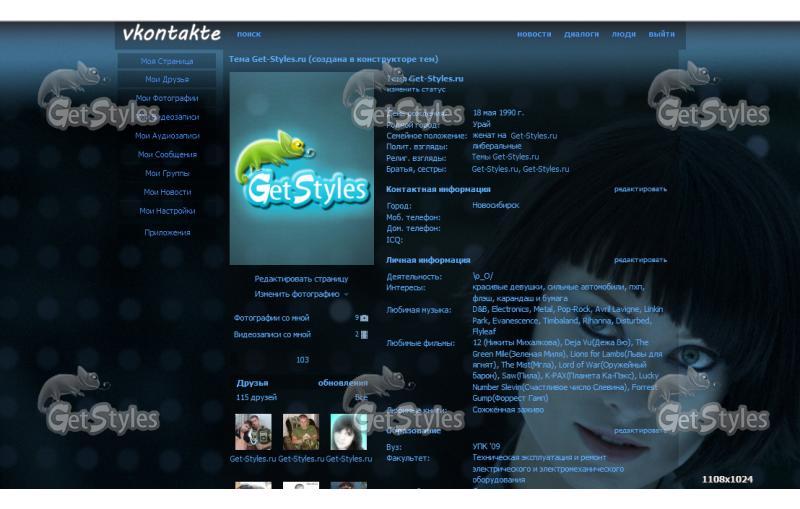Open third friend avatar thumbnail
The width and height of the screenshot is (800, 509).
(x=348, y=432)
